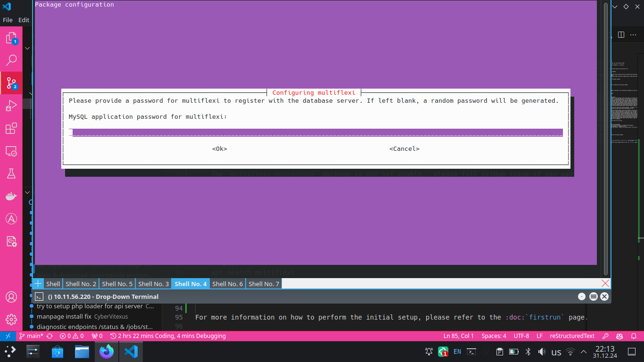Switch to Shell No. 5 tab
The width and height of the screenshot is (644, 362).
117,284
